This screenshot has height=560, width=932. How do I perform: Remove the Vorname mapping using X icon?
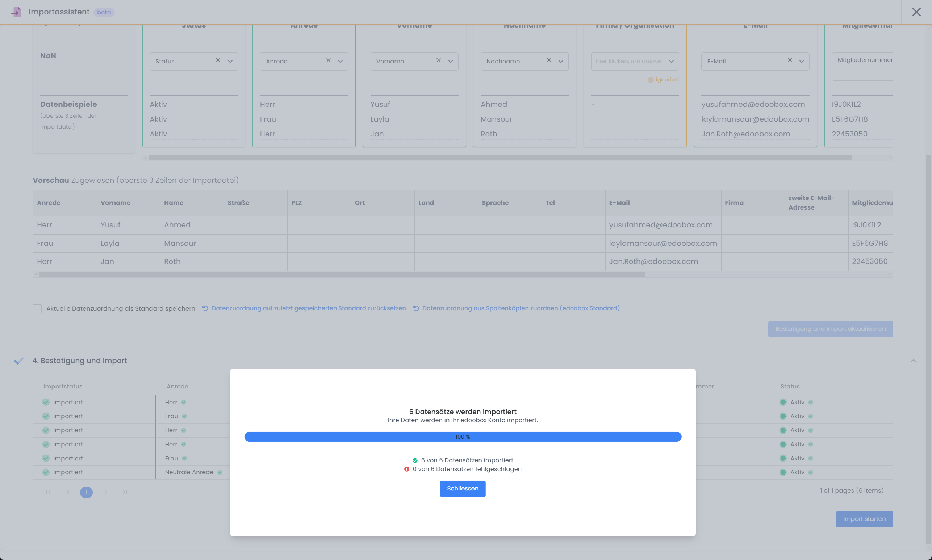[x=439, y=60]
